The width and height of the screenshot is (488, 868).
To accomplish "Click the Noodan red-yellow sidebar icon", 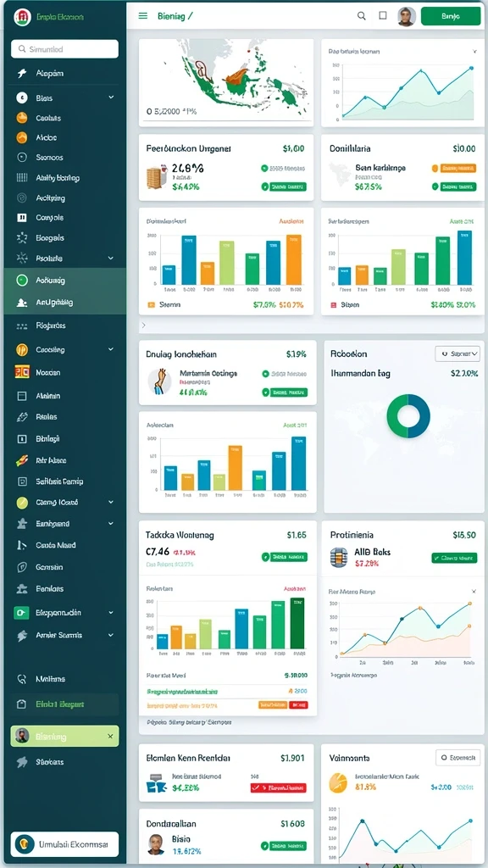I will point(22,373).
